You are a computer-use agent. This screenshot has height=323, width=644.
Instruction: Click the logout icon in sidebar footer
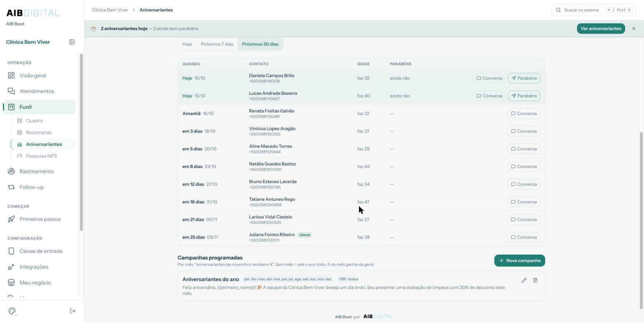point(73,311)
